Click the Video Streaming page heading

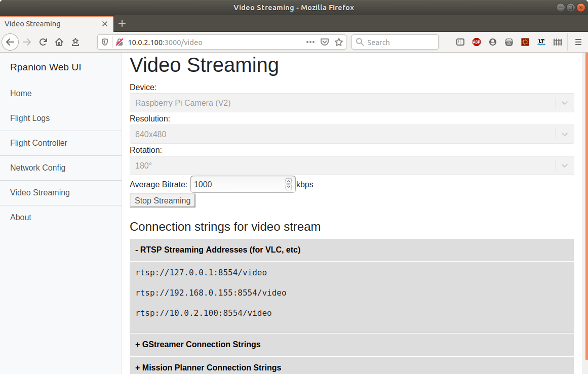pyautogui.click(x=204, y=65)
